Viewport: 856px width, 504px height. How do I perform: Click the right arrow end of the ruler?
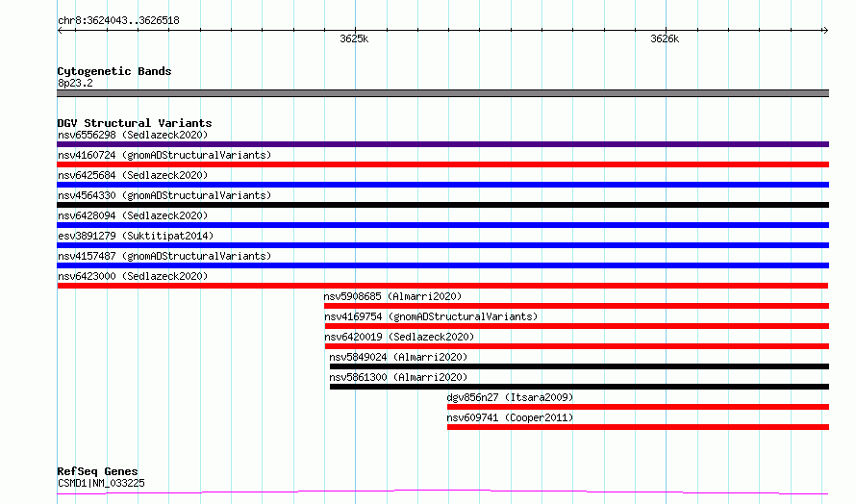[x=825, y=31]
